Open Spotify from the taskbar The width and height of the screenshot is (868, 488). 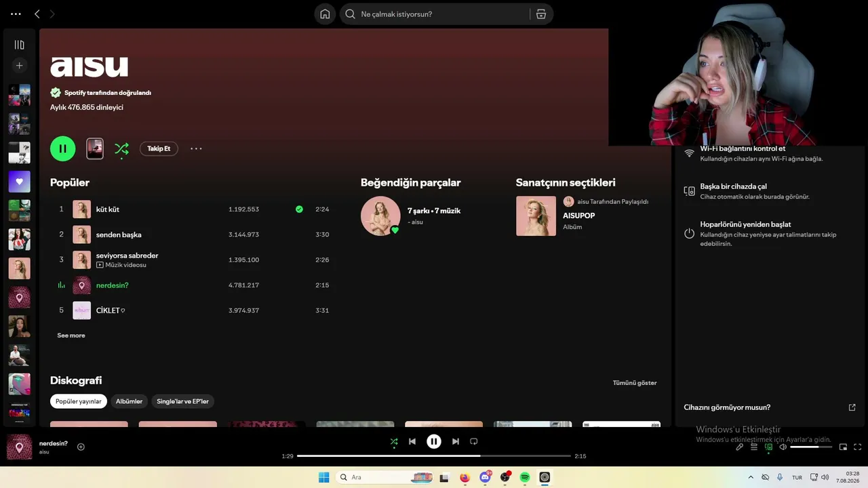[525, 477]
